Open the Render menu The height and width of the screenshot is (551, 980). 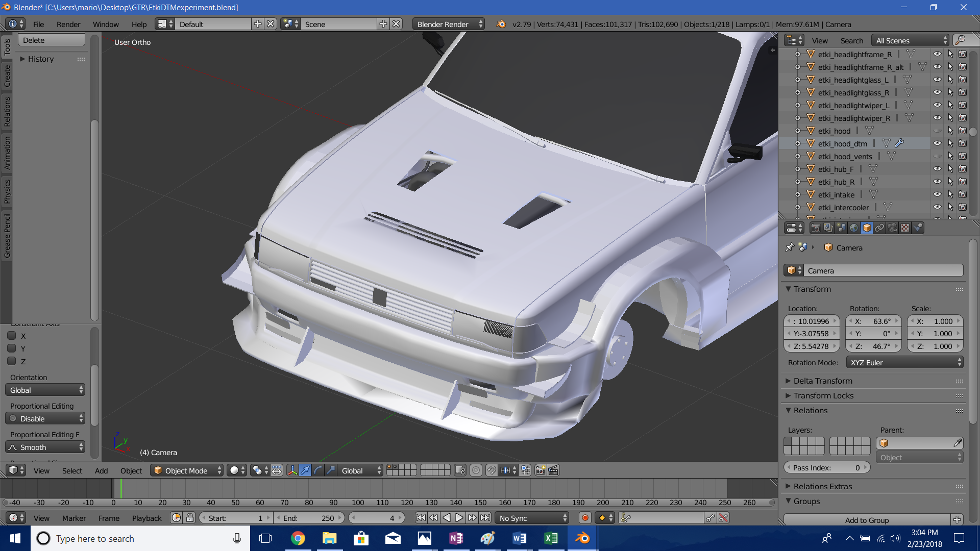click(x=68, y=24)
